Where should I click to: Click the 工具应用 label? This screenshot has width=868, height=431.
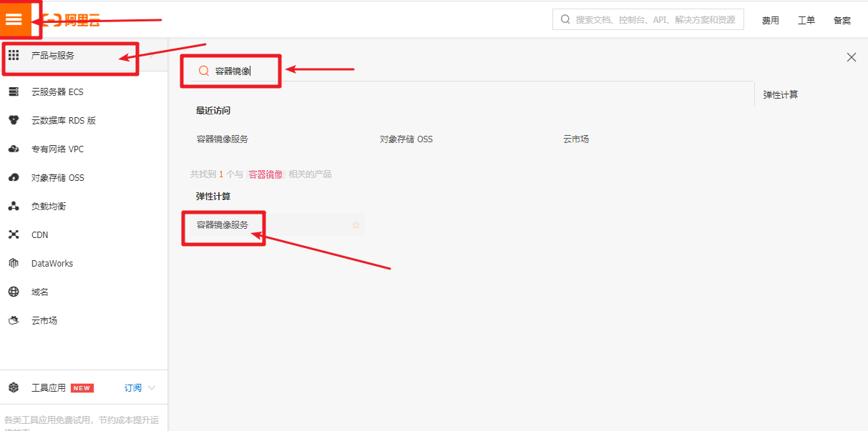pyautogui.click(x=49, y=387)
